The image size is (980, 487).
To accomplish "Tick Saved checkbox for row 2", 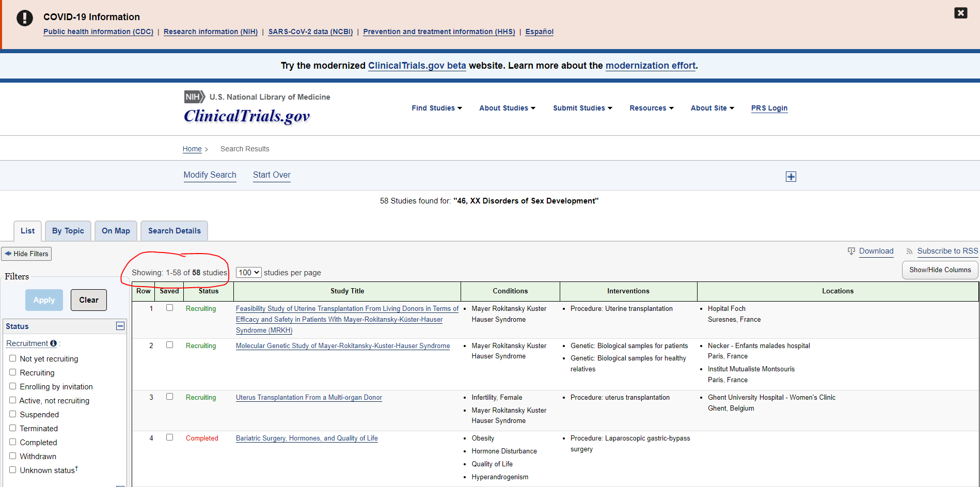I will 169,345.
